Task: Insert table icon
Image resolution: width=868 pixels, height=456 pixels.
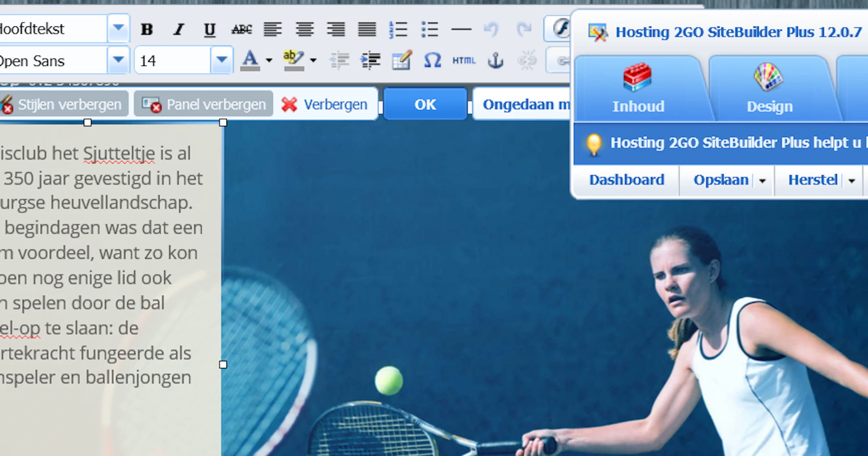Action: click(x=401, y=60)
